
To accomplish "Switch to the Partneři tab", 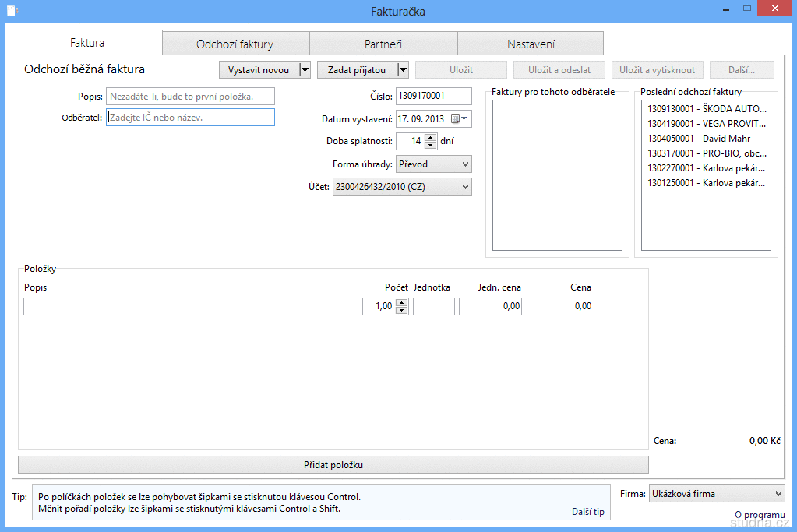I will click(x=383, y=44).
